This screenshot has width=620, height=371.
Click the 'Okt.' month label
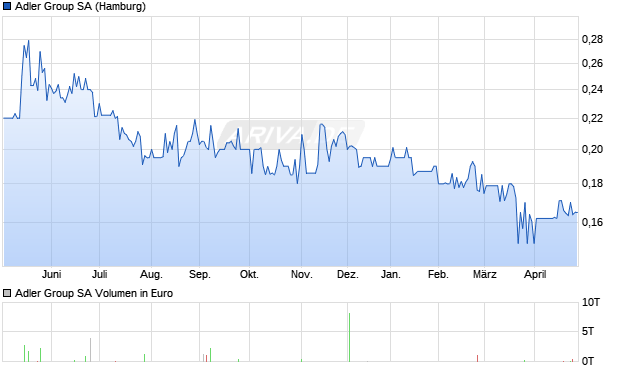pyautogui.click(x=249, y=274)
